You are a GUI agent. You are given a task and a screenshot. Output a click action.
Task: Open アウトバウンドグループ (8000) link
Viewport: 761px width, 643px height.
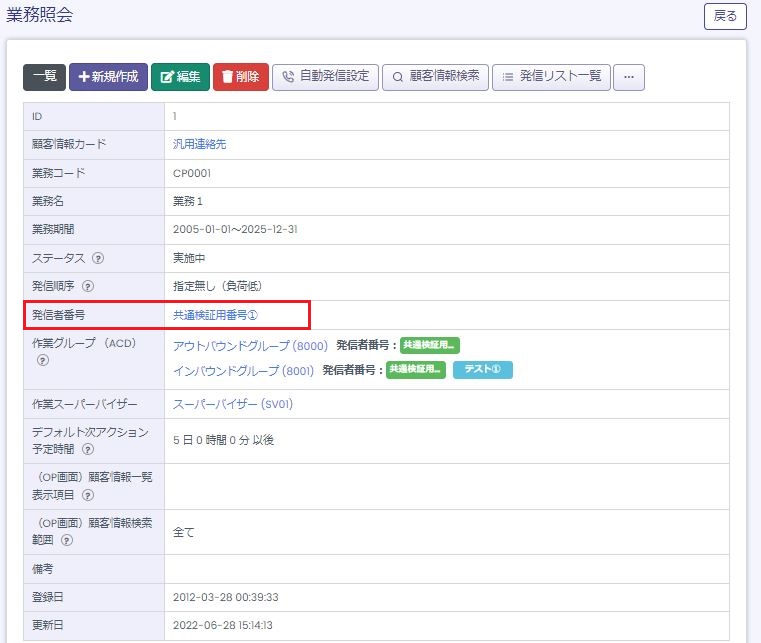[250, 346]
